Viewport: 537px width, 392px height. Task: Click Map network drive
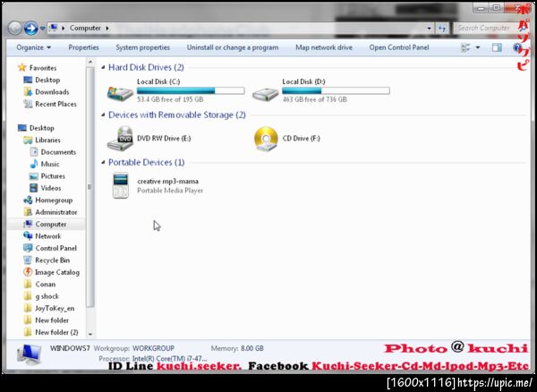click(x=324, y=47)
